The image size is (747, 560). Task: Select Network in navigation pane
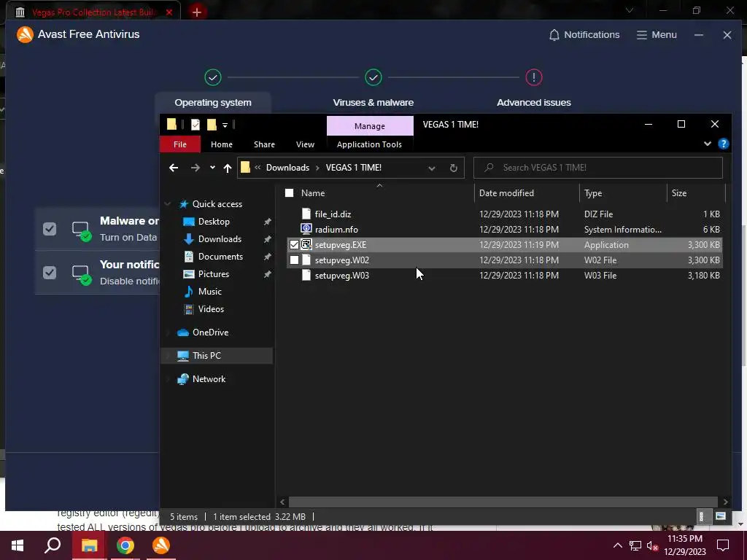click(209, 379)
